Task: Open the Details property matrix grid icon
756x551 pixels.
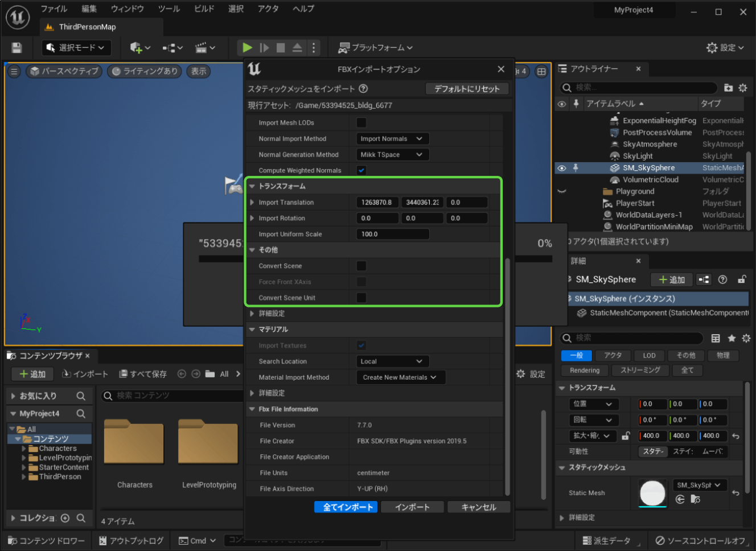Action: [x=716, y=338]
